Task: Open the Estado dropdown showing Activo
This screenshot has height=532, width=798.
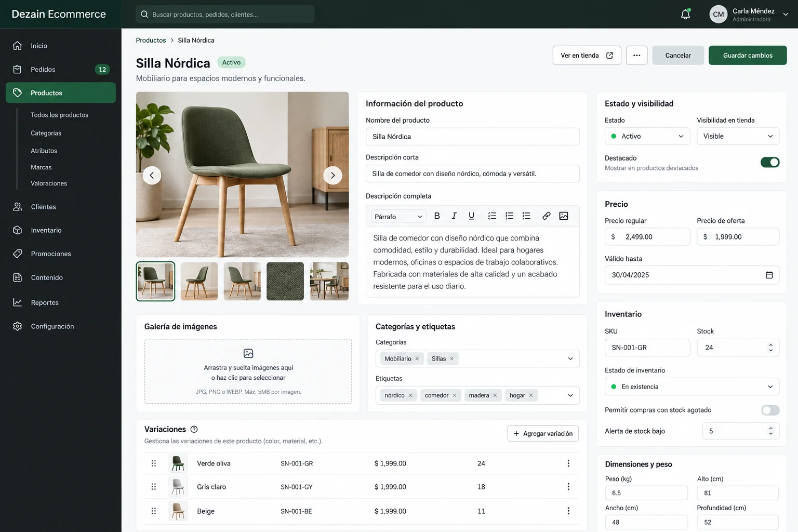Action: click(647, 136)
